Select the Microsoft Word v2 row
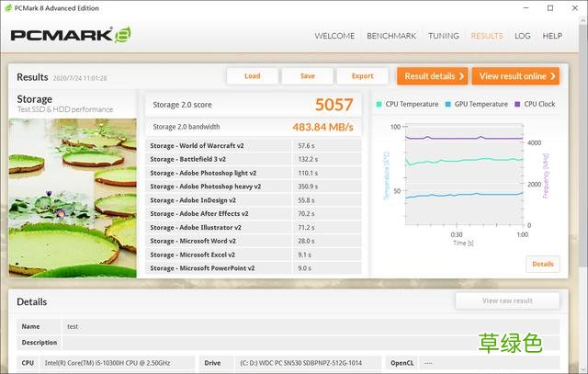The width and height of the screenshot is (588, 374). tap(254, 241)
